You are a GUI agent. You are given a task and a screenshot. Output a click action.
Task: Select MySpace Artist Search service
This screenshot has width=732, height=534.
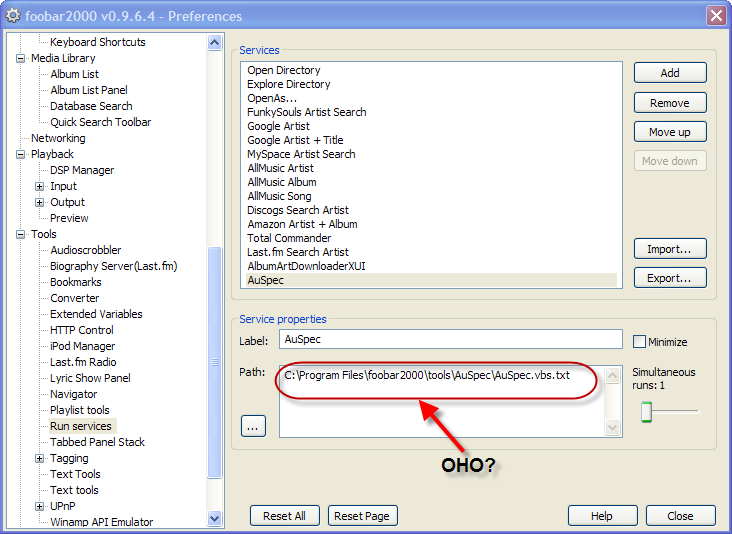tap(301, 155)
